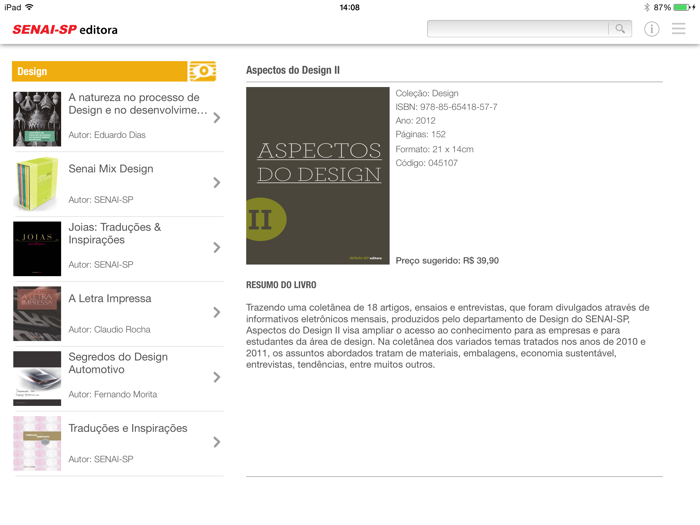Click 'Formato: 21 x 14cm' line
Screen dimensions: 700x525
pos(435,149)
